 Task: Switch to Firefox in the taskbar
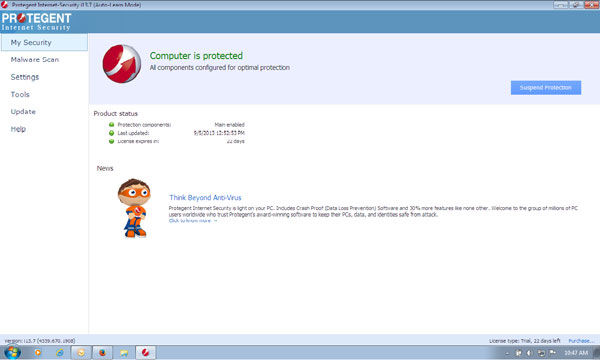click(x=103, y=352)
